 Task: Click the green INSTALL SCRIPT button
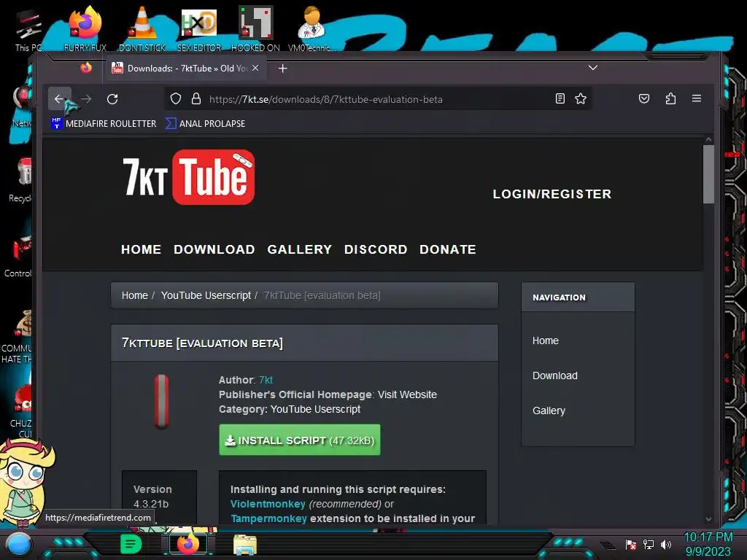tap(300, 440)
